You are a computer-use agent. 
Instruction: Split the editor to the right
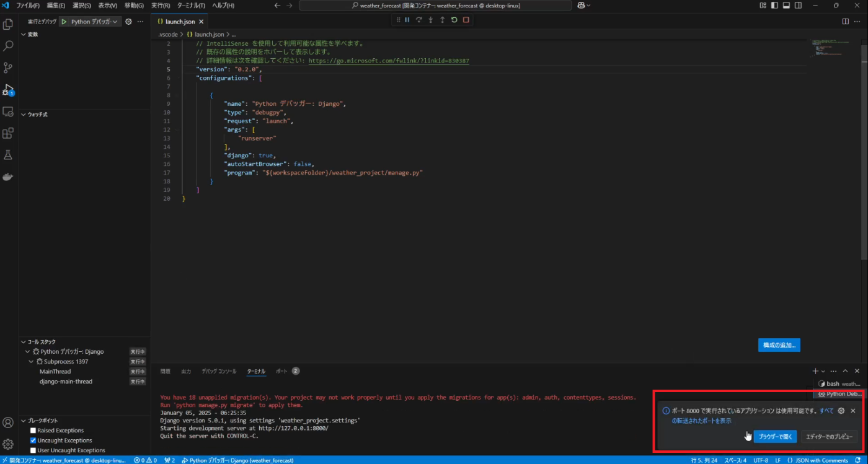point(845,21)
